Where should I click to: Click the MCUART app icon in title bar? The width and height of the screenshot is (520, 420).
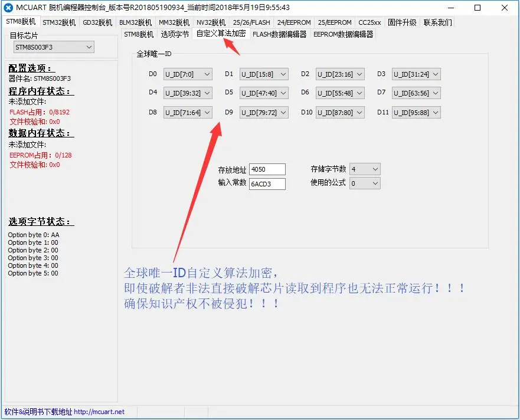[9, 8]
